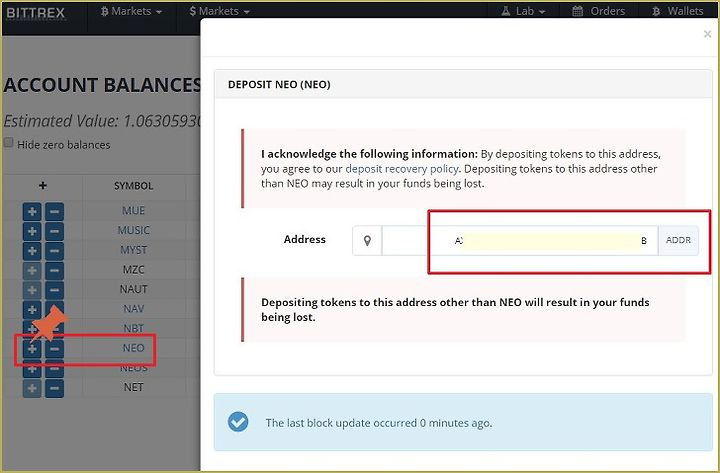Go to the Orders page

[x=599, y=11]
